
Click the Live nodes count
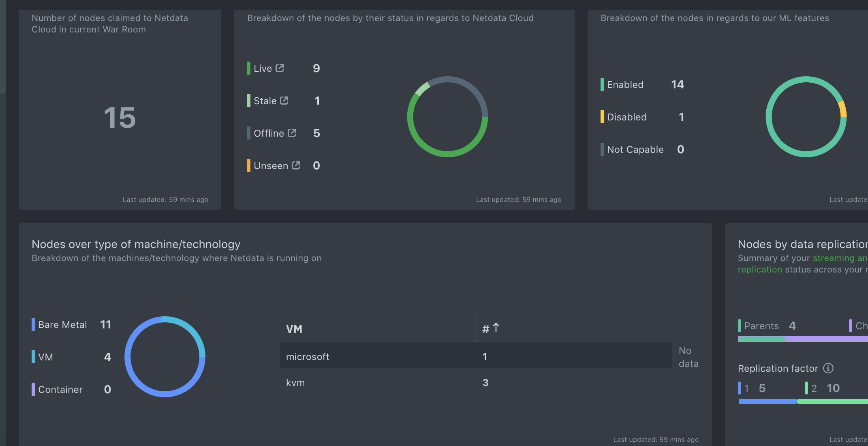point(316,68)
